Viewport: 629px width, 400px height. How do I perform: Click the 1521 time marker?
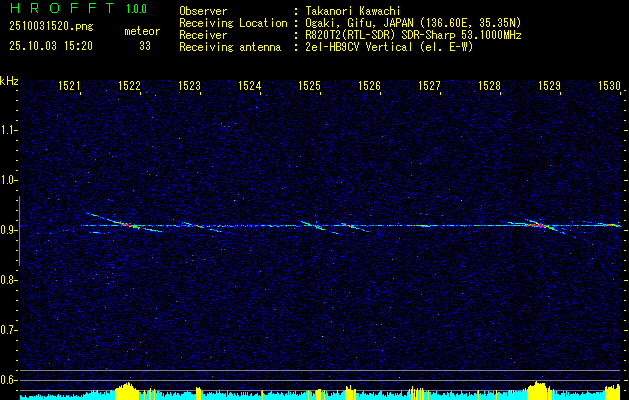point(69,87)
